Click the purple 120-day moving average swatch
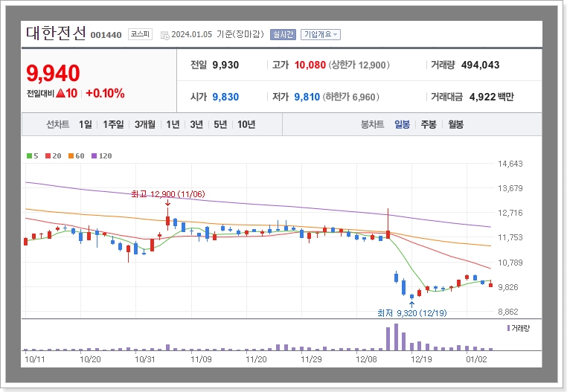Image resolution: width=567 pixels, height=392 pixels. 94,156
